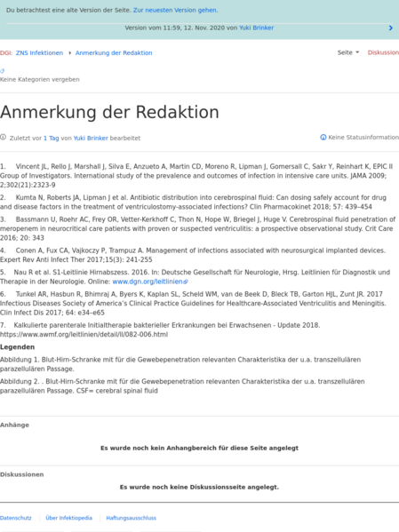The width and height of the screenshot is (399, 532).
Task: Click reference 6 Tunkel AR citation
Action: click(193, 304)
